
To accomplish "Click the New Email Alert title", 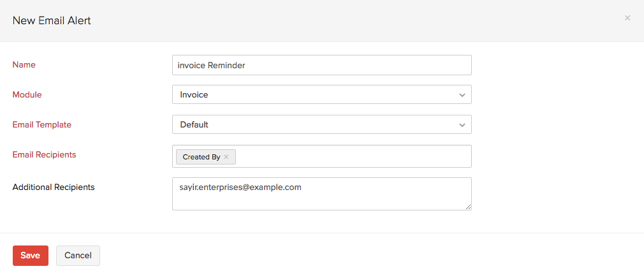I will coord(52,20).
